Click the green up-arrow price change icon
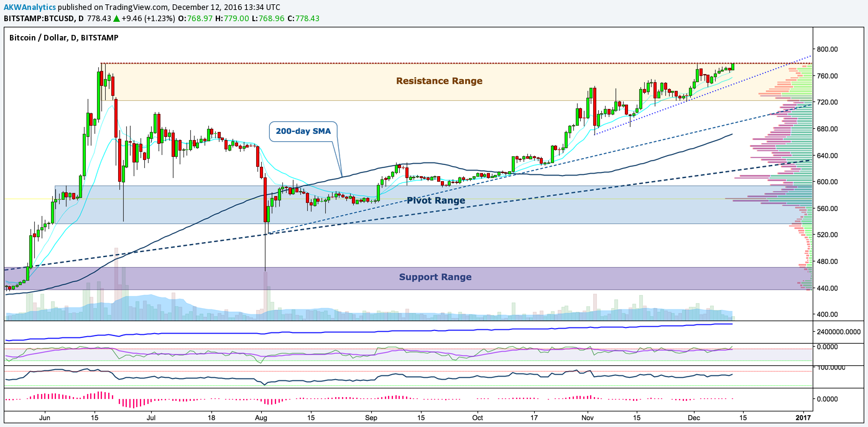Image resolution: width=868 pixels, height=427 pixels. (118, 19)
